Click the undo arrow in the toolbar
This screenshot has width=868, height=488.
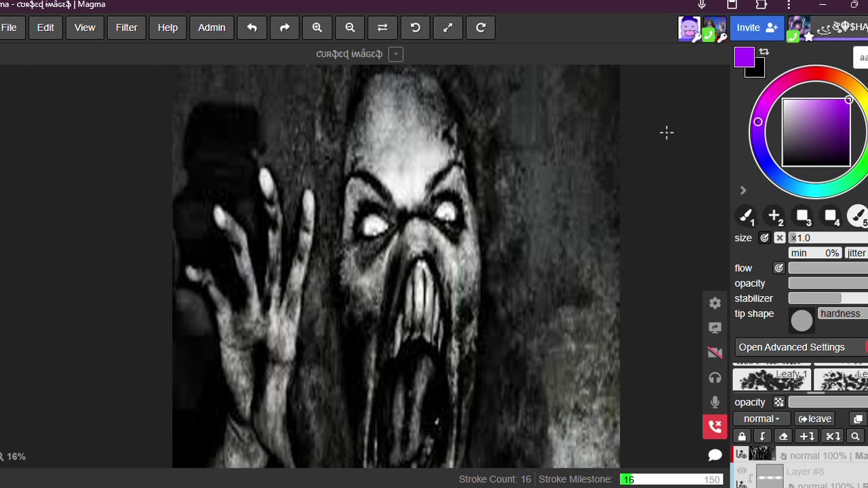[x=252, y=28]
